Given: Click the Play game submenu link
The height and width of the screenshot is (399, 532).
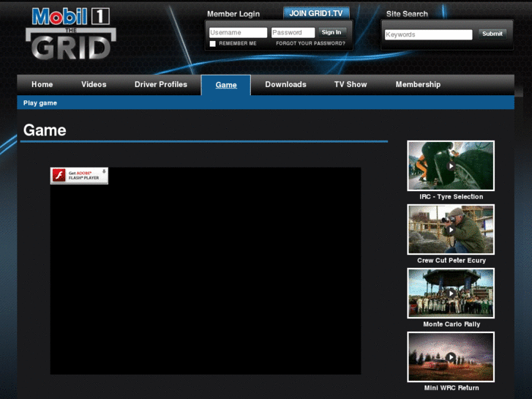Looking at the screenshot, I should (x=40, y=103).
